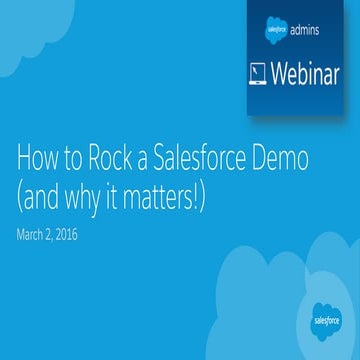
Task: Click the word admins in the badge
Action: [304, 30]
